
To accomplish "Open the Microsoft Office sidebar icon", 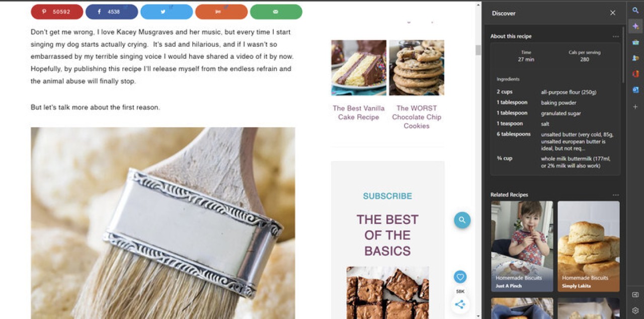I will 635,74.
